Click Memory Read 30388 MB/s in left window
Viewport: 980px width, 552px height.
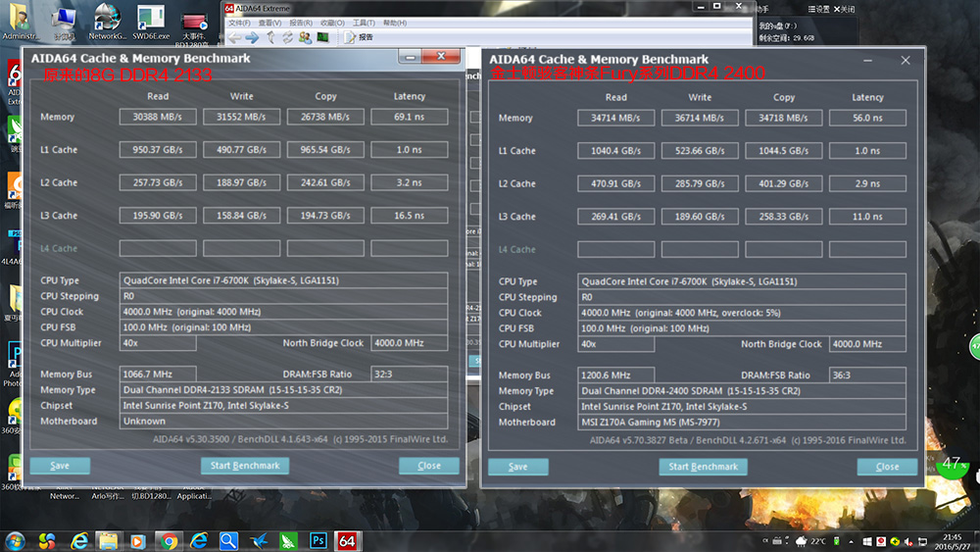click(158, 117)
